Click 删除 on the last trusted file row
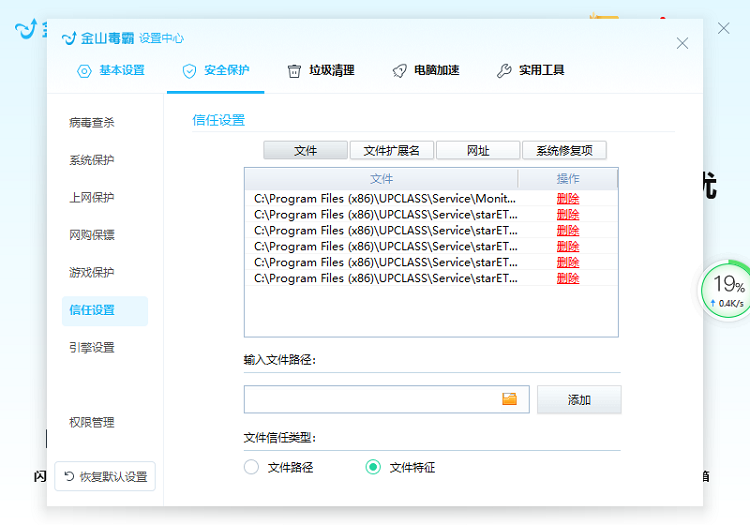 click(567, 279)
